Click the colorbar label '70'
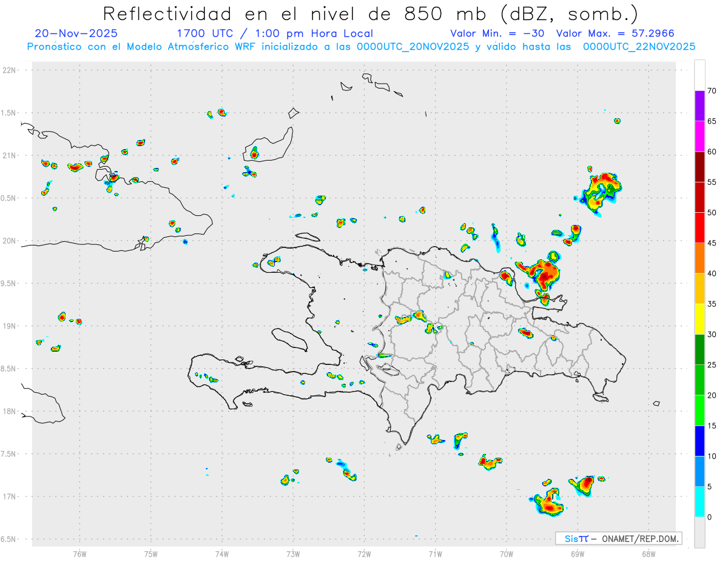 tap(712, 91)
